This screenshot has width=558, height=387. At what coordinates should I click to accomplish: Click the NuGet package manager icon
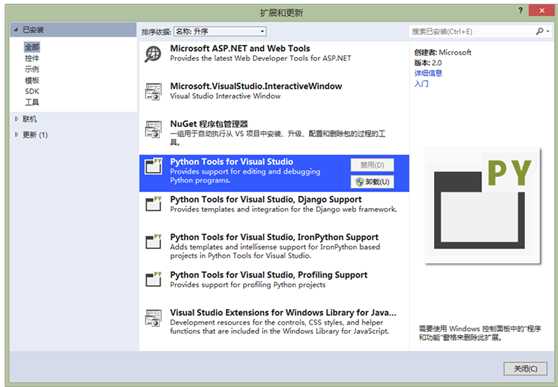[153, 129]
